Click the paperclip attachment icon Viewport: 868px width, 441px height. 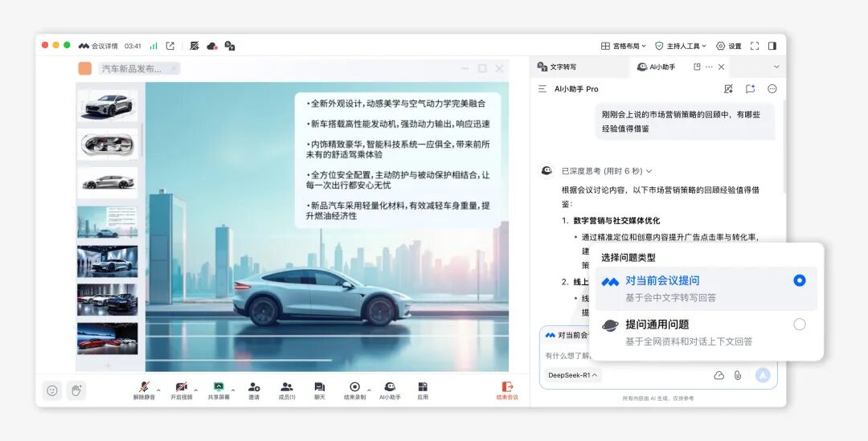click(x=737, y=375)
